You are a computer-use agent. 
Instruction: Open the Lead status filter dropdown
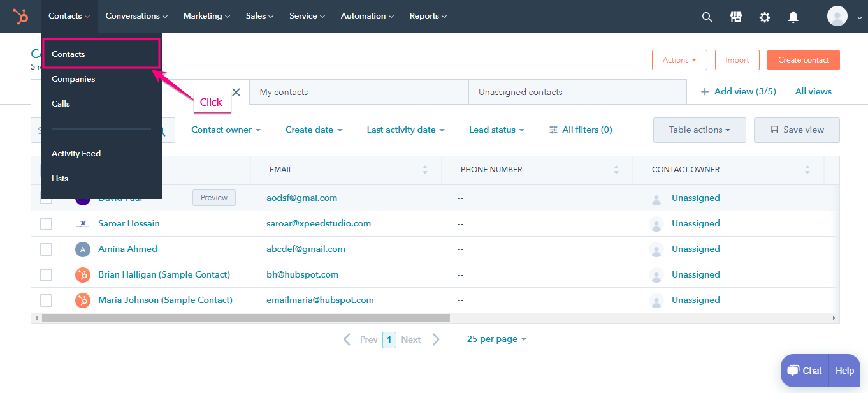coord(496,130)
